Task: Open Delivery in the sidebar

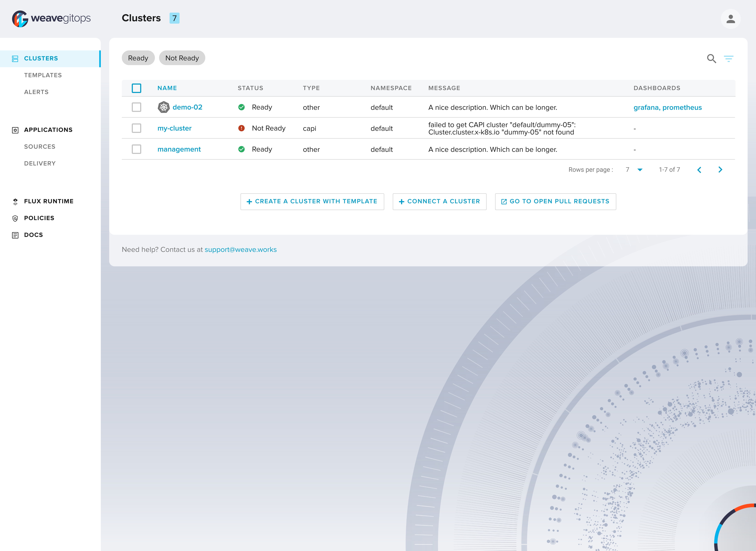Action: tap(40, 164)
